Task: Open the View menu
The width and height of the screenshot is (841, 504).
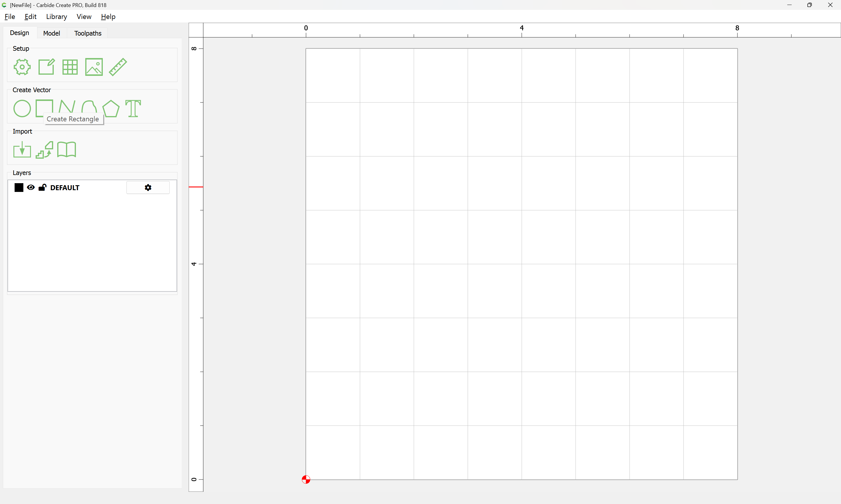Action: pyautogui.click(x=84, y=17)
